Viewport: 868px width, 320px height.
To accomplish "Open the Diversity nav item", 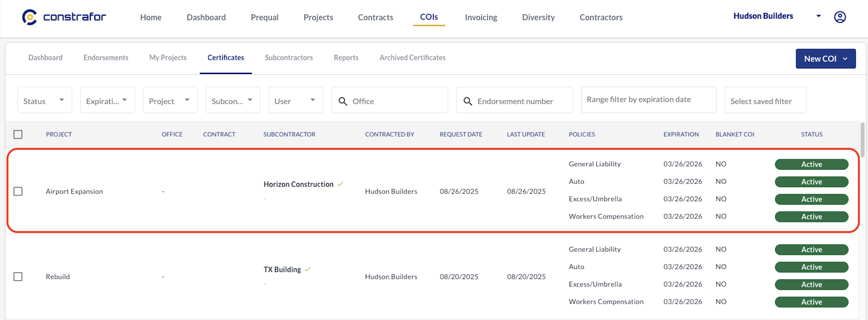I will coord(538,17).
